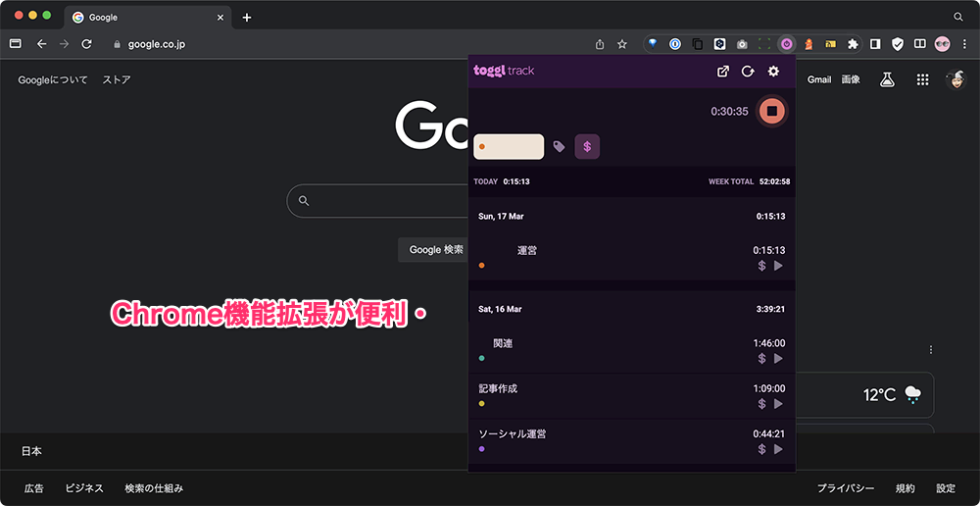
Task: Click the Google 検索 button
Action: point(436,249)
